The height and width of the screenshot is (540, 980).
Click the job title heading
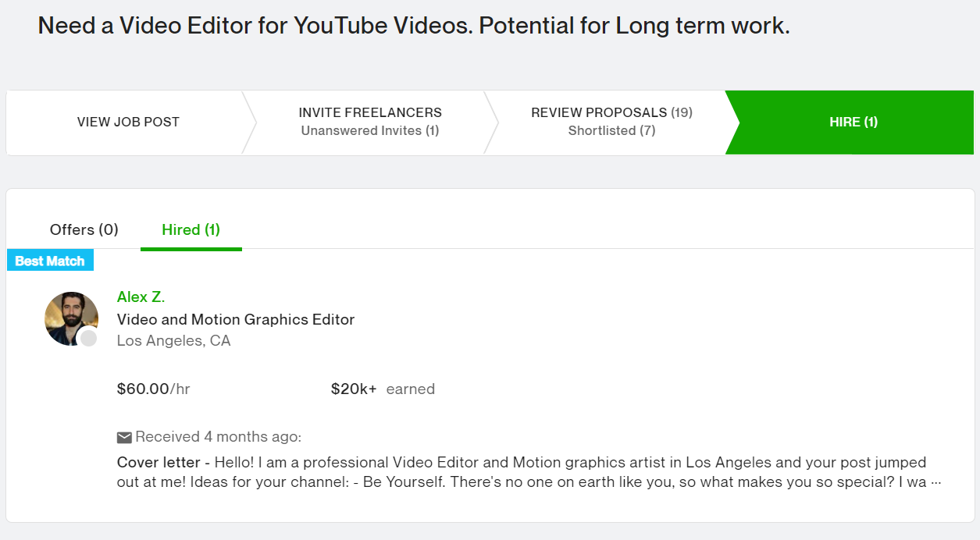412,25
